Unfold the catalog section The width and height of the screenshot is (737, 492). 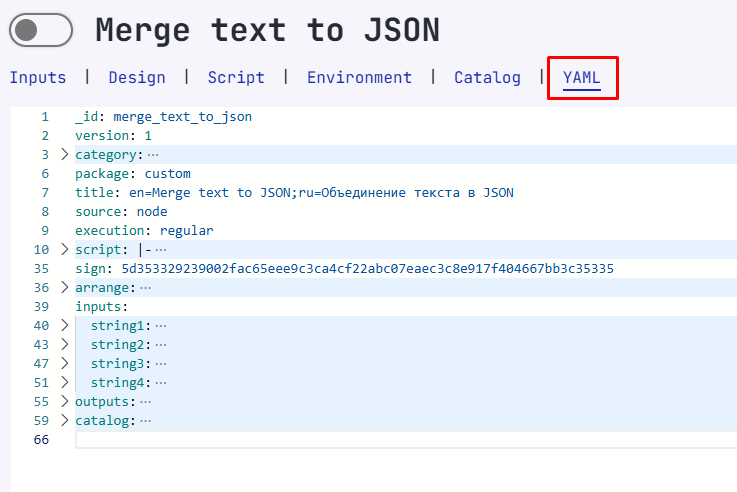(x=65, y=421)
